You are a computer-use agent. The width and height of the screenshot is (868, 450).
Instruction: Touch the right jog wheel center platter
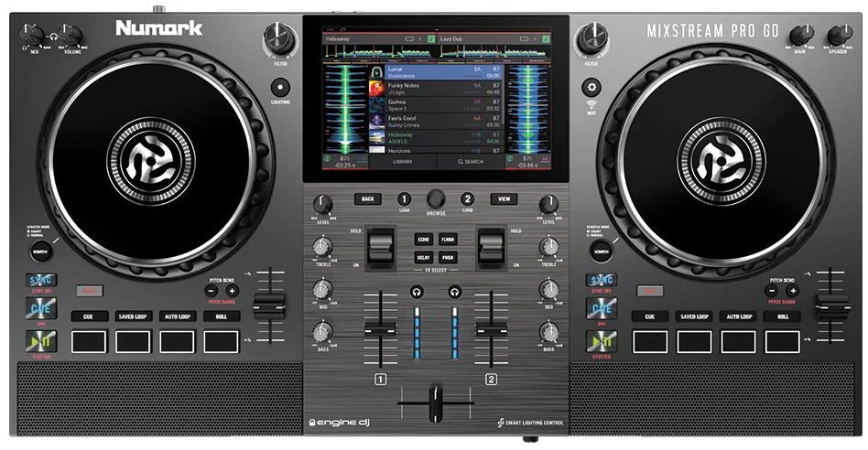point(721,160)
